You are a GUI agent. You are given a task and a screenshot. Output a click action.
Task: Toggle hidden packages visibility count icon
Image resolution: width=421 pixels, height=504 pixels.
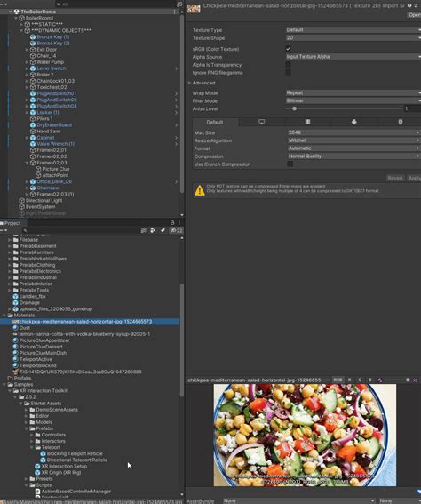(x=176, y=230)
